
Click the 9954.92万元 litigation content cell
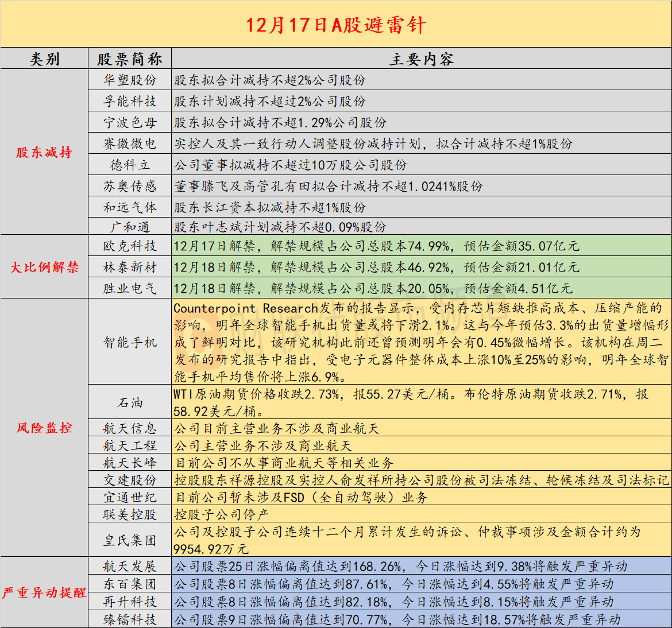pyautogui.click(x=422, y=540)
